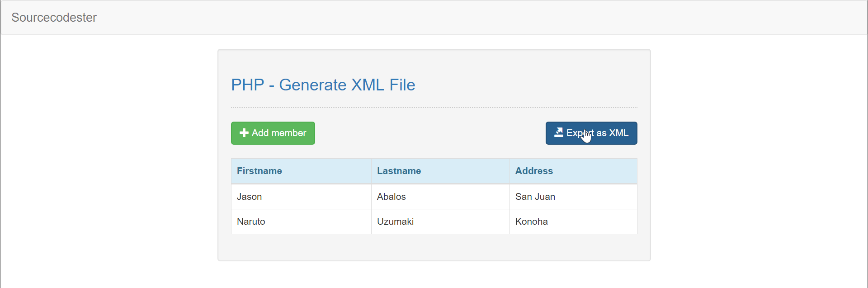Select the row for Naruto Uzumaki
Screen dimensions: 868x288
(x=434, y=222)
